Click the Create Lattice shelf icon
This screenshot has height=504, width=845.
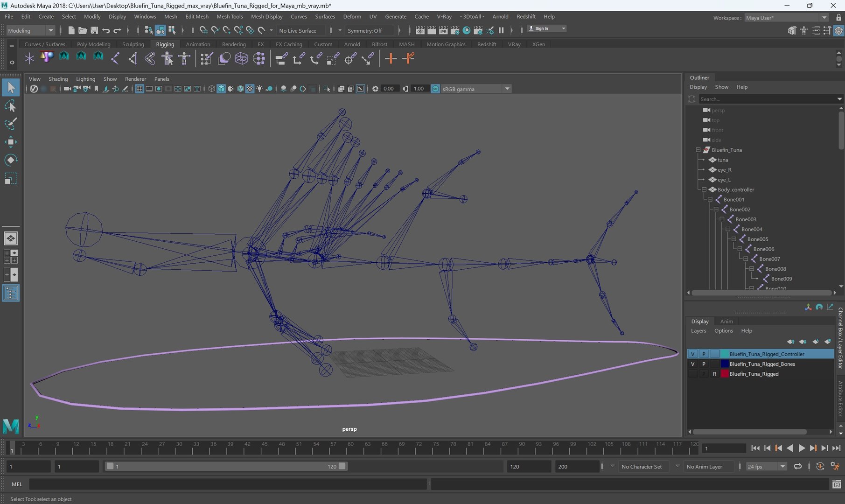point(241,58)
